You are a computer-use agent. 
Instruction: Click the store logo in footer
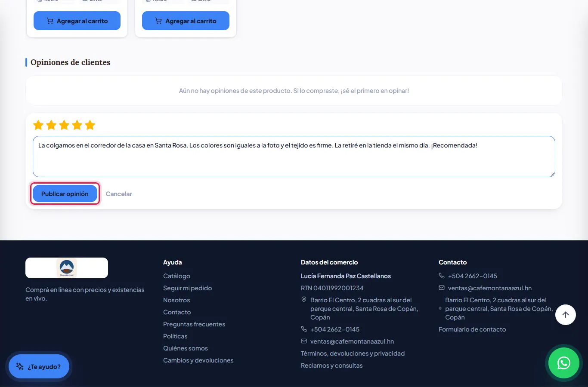click(x=67, y=268)
